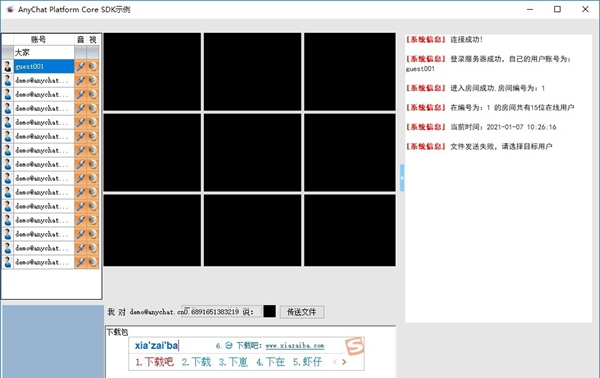This screenshot has width=600, height=378.
Task: Minimize the AnyChat window
Action: (x=530, y=9)
